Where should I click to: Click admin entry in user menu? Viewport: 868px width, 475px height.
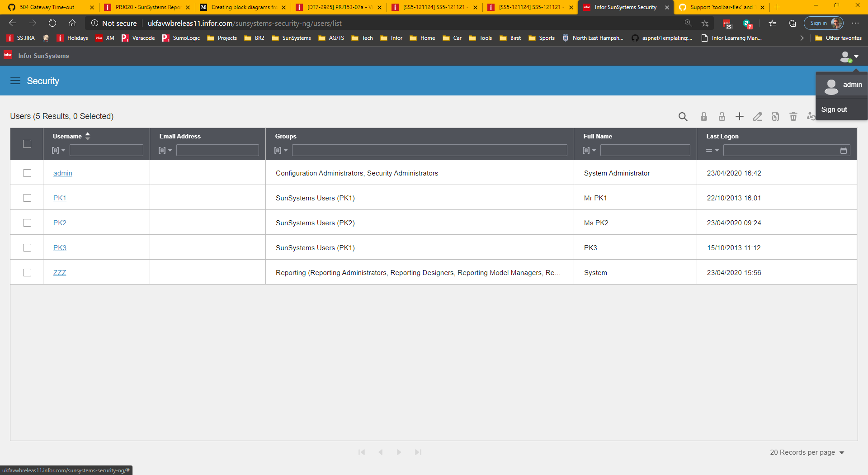pyautogui.click(x=842, y=85)
